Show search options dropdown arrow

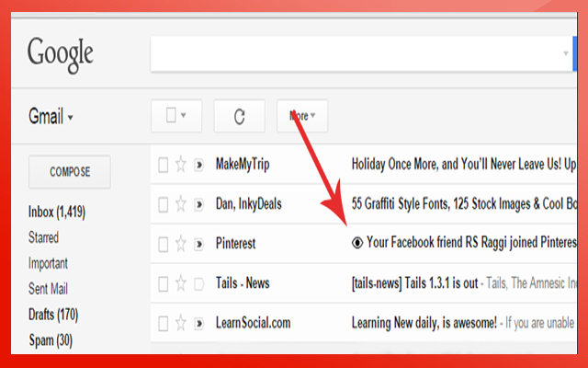coord(566,53)
